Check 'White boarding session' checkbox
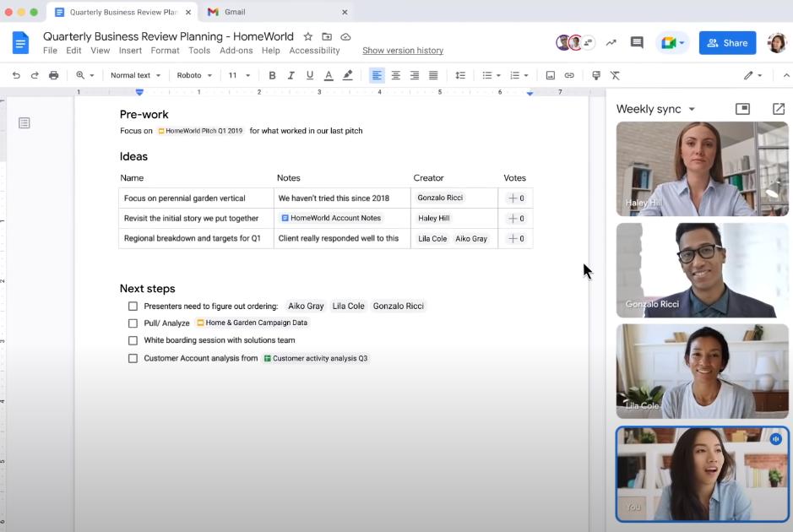Image resolution: width=793 pixels, height=532 pixels. pos(133,340)
